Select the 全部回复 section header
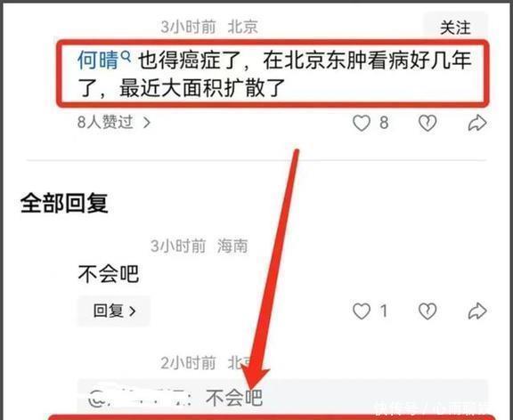This screenshot has height=420, width=513. pyautogui.click(x=64, y=203)
